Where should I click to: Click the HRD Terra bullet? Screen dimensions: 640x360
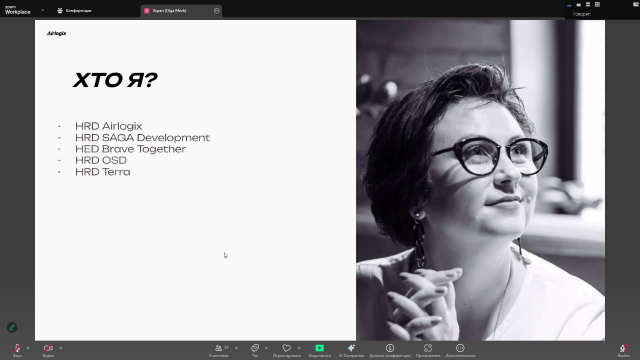pyautogui.click(x=103, y=172)
